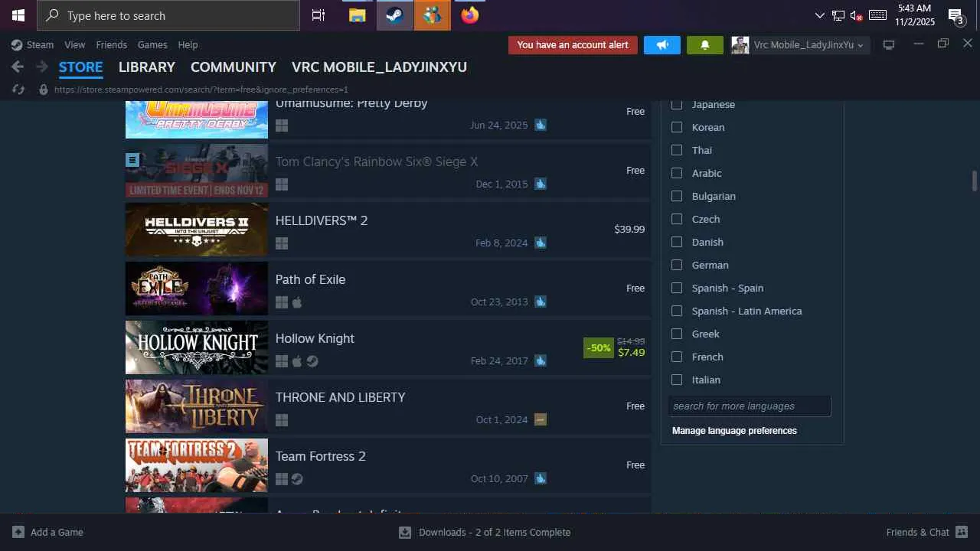Screen dimensions: 980x551
Task: Open Windows Task View
Action: tap(318, 15)
